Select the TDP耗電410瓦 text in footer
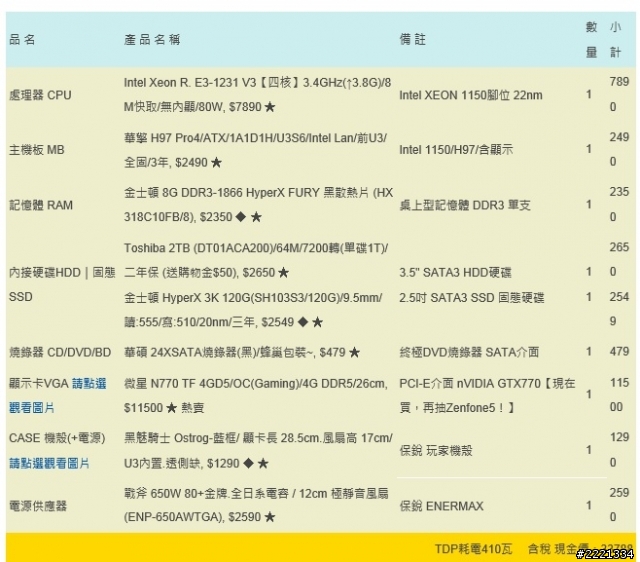The height and width of the screenshot is (562, 640). [473, 549]
